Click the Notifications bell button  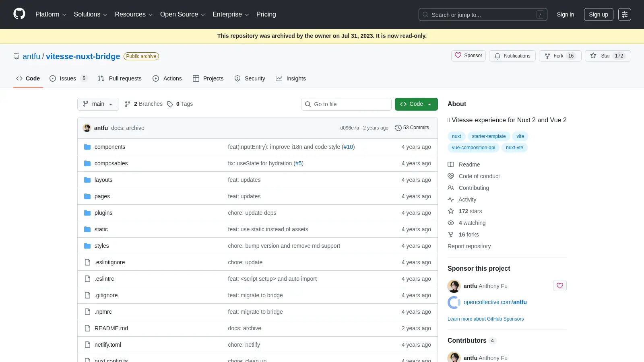click(512, 56)
